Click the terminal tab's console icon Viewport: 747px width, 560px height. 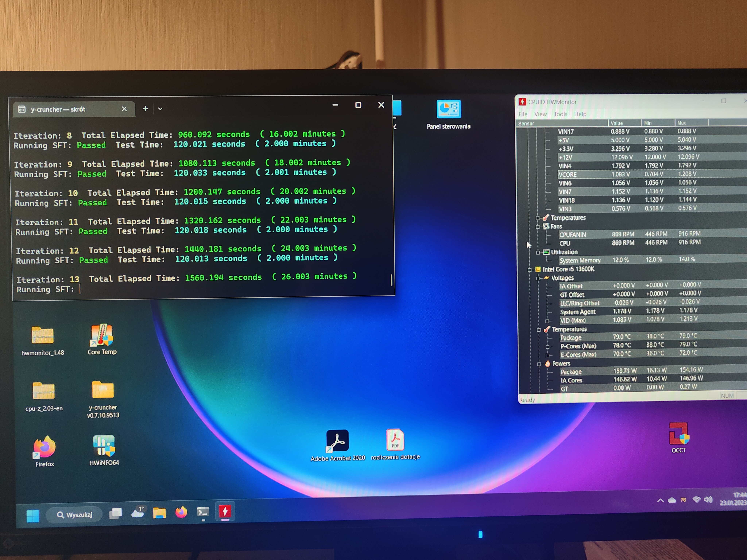pyautogui.click(x=22, y=109)
